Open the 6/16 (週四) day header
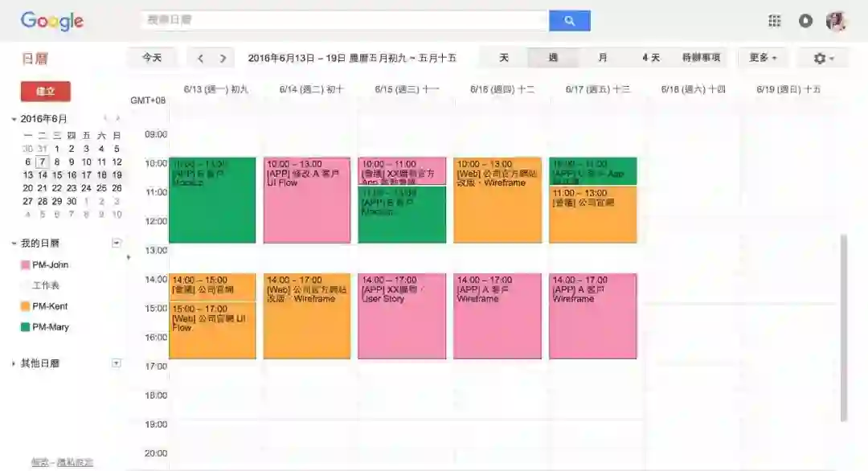 (x=502, y=89)
